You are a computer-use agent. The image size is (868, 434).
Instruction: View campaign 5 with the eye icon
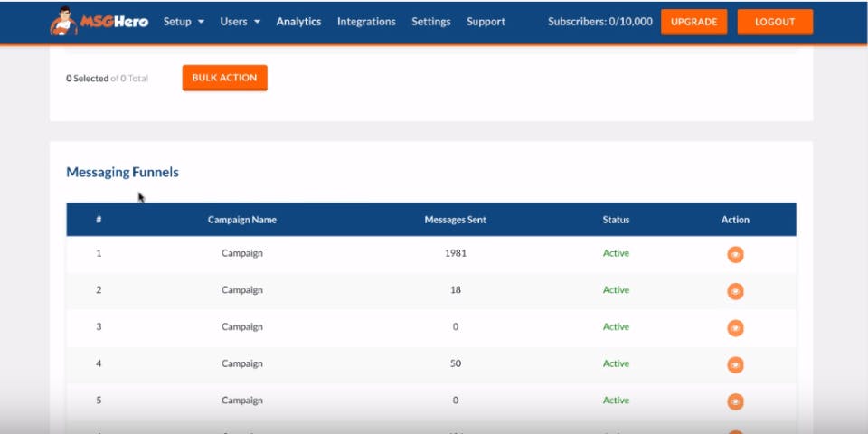pyautogui.click(x=735, y=401)
